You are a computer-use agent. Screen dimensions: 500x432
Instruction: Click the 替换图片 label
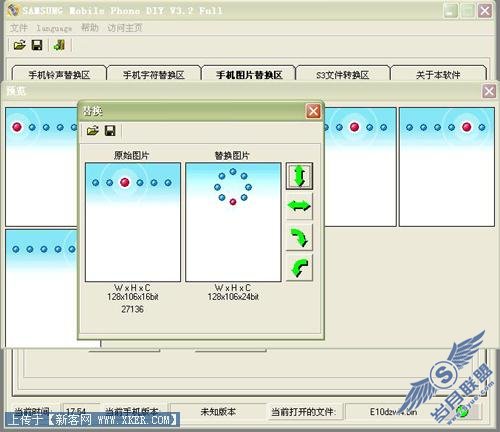(232, 155)
